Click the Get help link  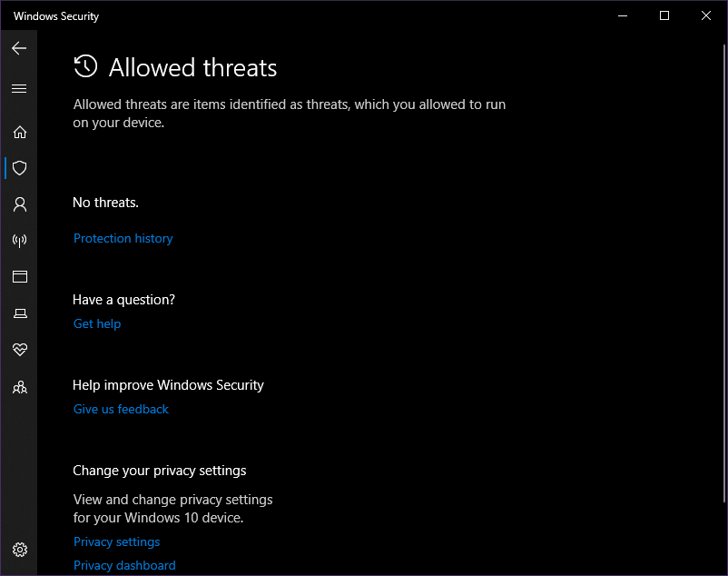pyautogui.click(x=97, y=323)
